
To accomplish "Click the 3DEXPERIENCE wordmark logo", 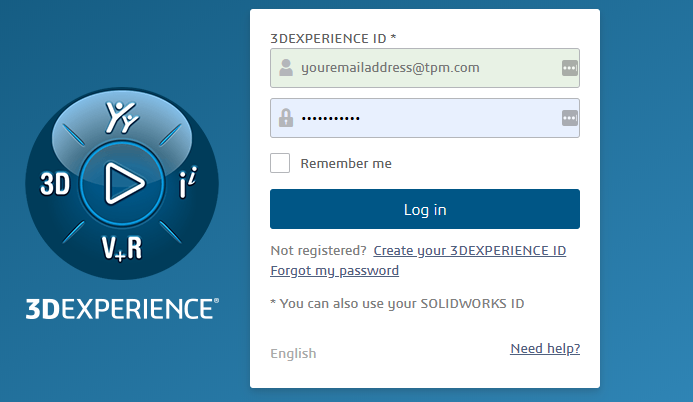I will (122, 308).
